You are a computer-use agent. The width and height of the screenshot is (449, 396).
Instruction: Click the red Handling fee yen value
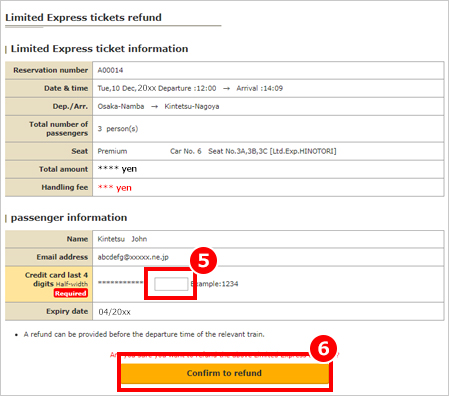[114, 188]
